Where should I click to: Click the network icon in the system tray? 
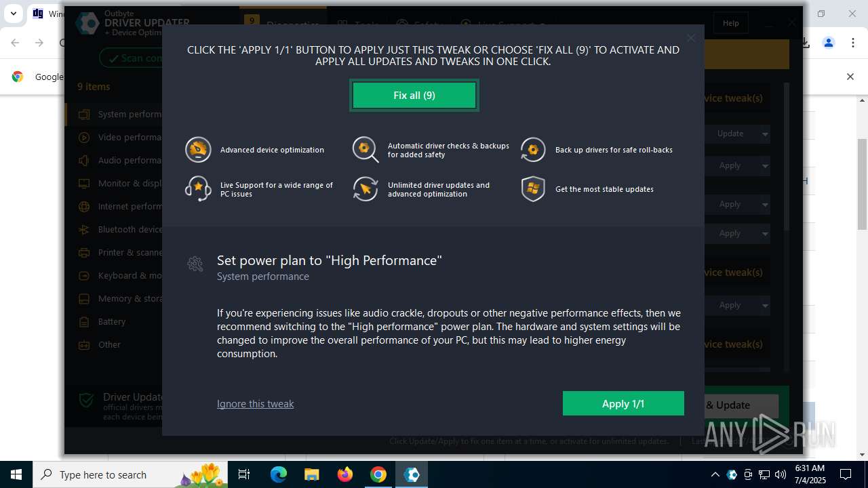(x=764, y=474)
